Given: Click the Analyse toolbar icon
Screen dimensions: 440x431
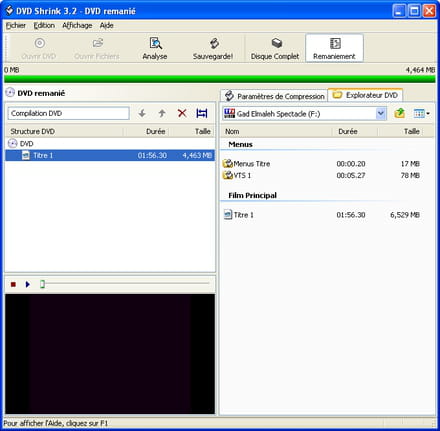Looking at the screenshot, I should point(155,43).
